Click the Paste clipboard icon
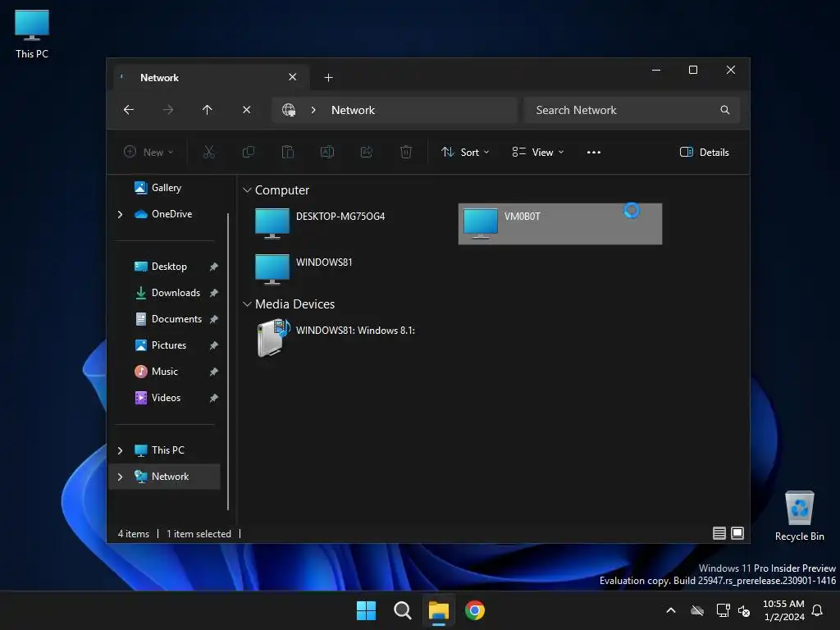This screenshot has height=630, width=840. click(x=288, y=152)
